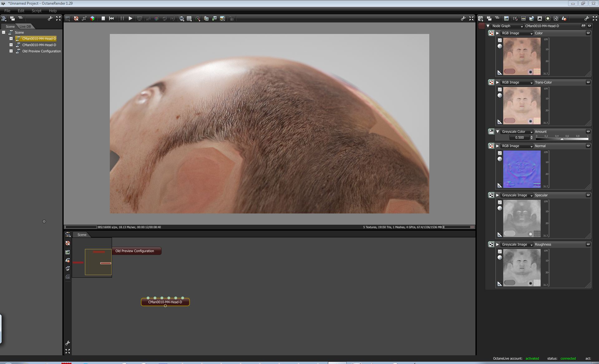Open the Node Graph dropdown
The height and width of the screenshot is (364, 599).
coord(507,26)
